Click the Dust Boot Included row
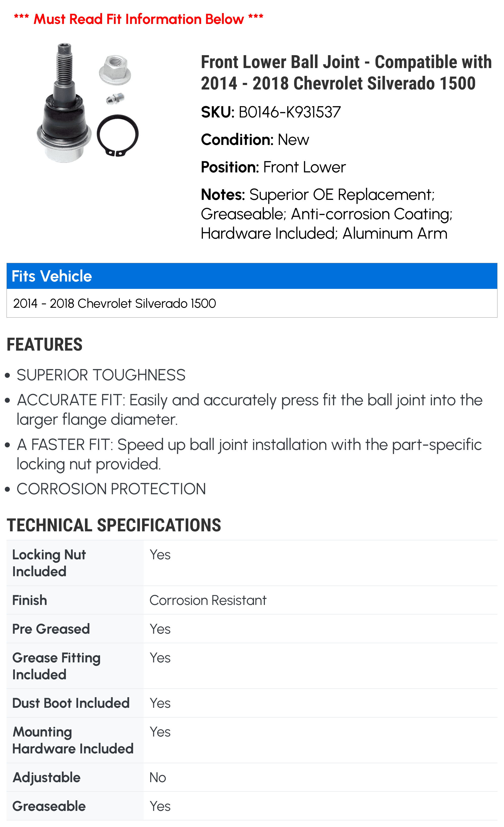Image resolution: width=504 pixels, height=827 pixels. [252, 703]
